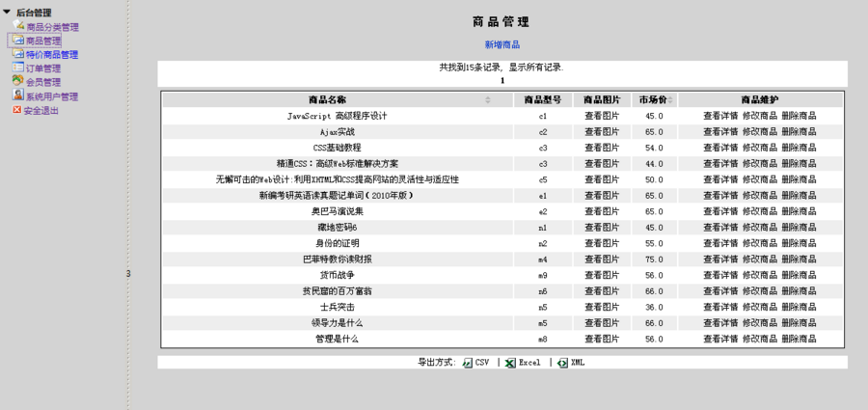Screen dimensions: 868x410
Task: Delete product CSS基础教程
Action: tap(799, 148)
